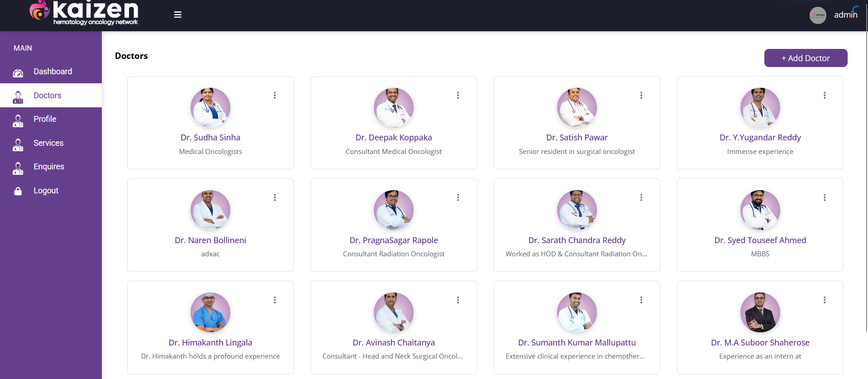Click the name Dr. Naren Bollineni

point(210,240)
